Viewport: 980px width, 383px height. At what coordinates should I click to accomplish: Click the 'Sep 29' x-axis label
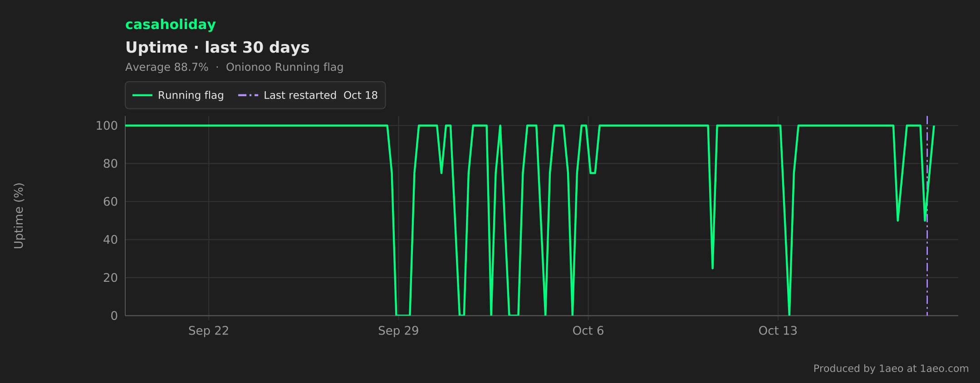(x=398, y=331)
